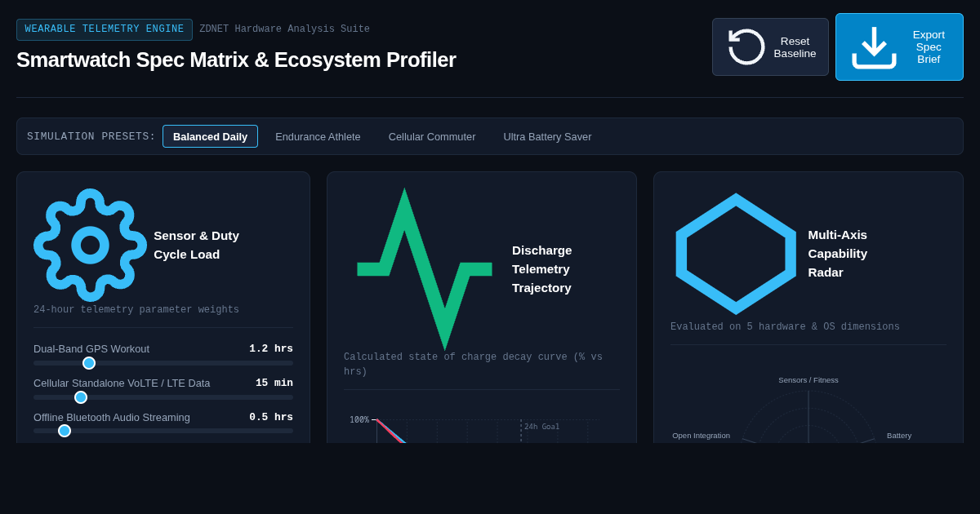Click the 24-hour telemetry parameter weights subtitle
Screen dimensions: 980x514
[x=136, y=310]
